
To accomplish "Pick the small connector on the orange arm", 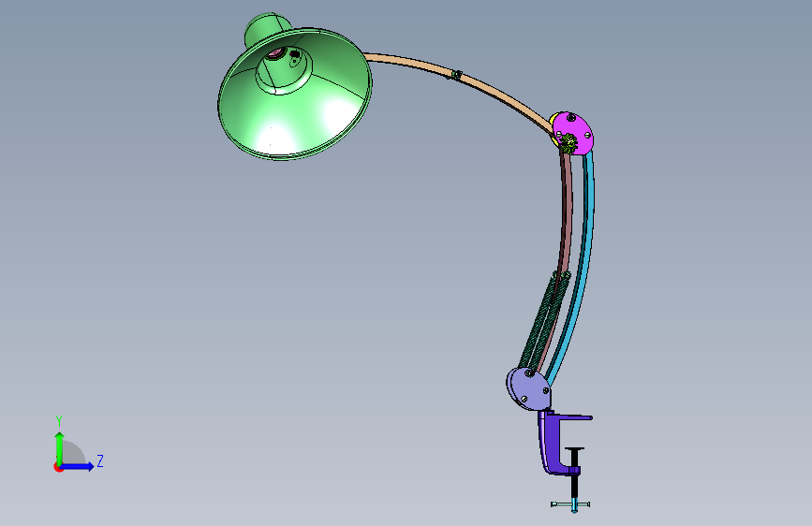I will pos(456,75).
